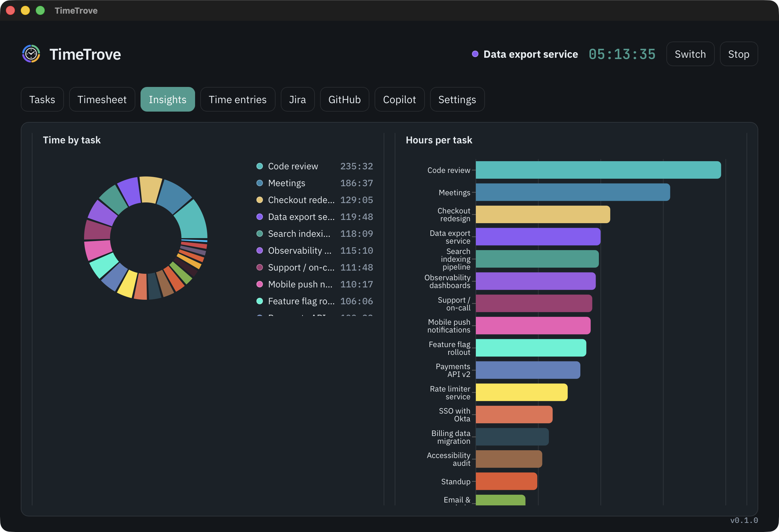Viewport: 779px width, 532px height.
Task: Click the macOS yellow minimize button
Action: [25, 10]
